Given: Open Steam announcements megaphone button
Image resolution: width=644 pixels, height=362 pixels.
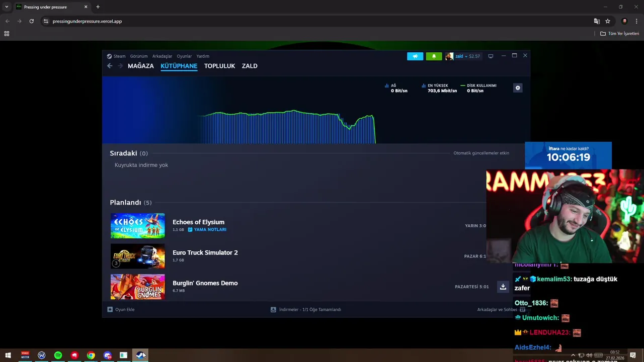Looking at the screenshot, I should pyautogui.click(x=415, y=56).
